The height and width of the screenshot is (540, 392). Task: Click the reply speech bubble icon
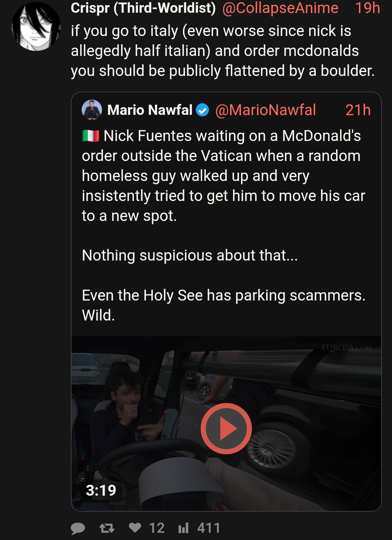pyautogui.click(x=78, y=528)
